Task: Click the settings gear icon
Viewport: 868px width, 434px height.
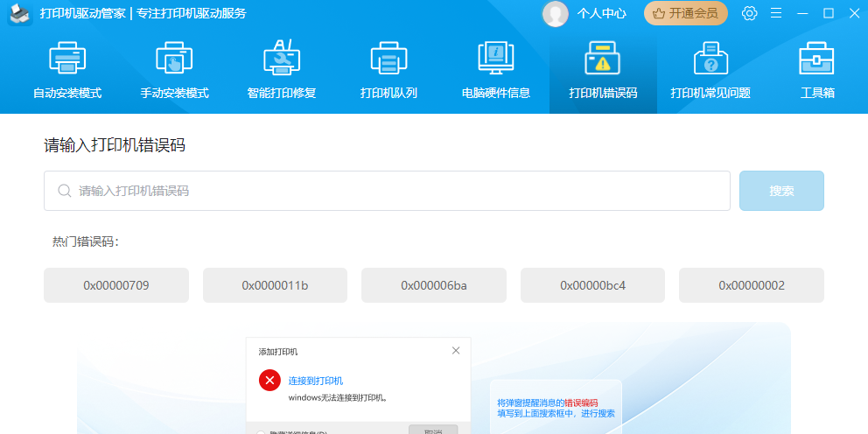Action: [749, 13]
